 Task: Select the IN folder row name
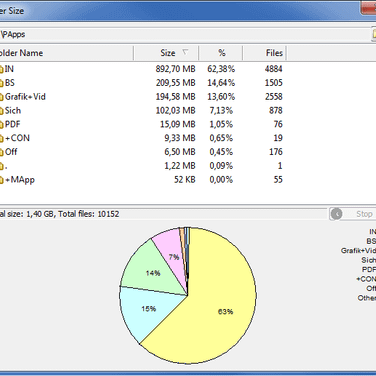click(x=9, y=69)
